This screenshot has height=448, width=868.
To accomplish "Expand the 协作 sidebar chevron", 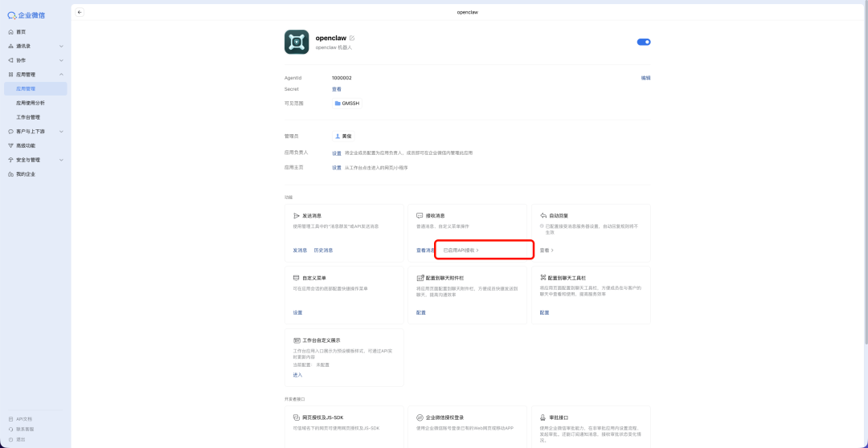I will (61, 60).
